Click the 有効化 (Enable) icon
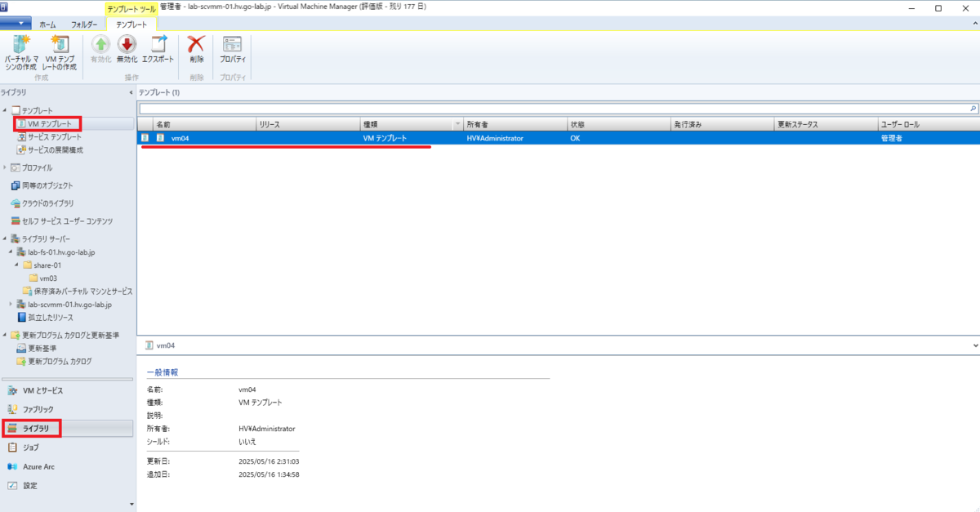 click(x=100, y=44)
